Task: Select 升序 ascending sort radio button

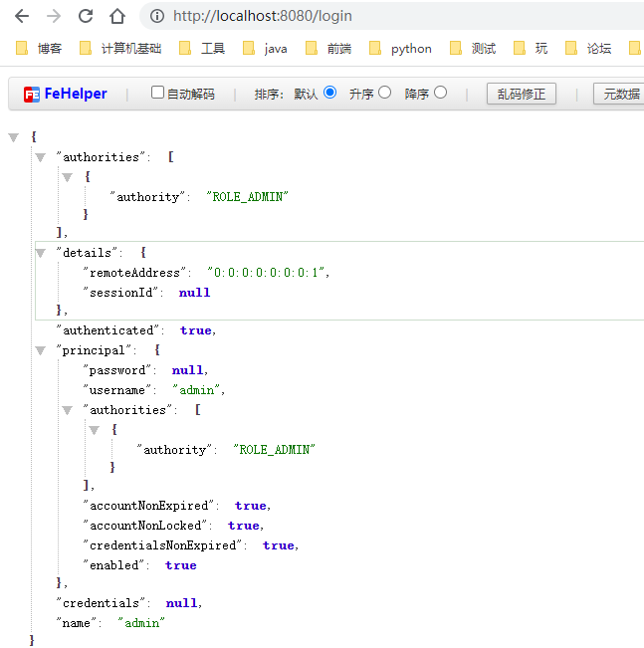Action: click(x=384, y=93)
